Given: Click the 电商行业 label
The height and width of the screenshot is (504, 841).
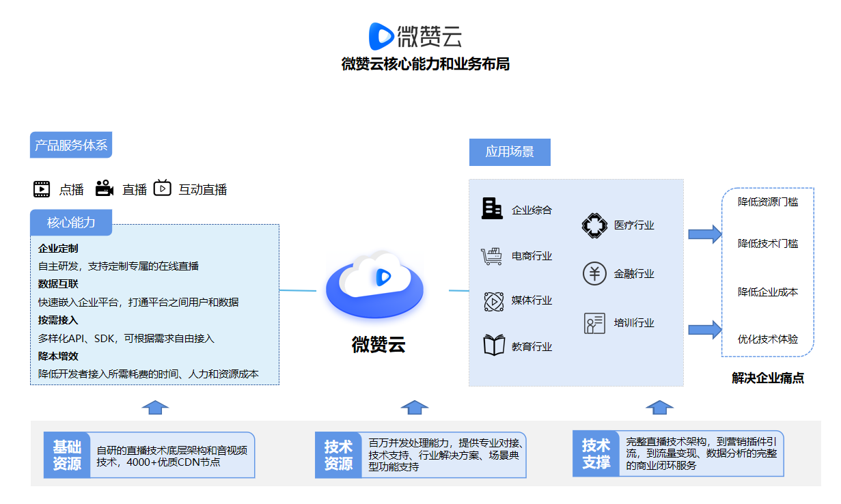Looking at the screenshot, I should coord(532,256).
